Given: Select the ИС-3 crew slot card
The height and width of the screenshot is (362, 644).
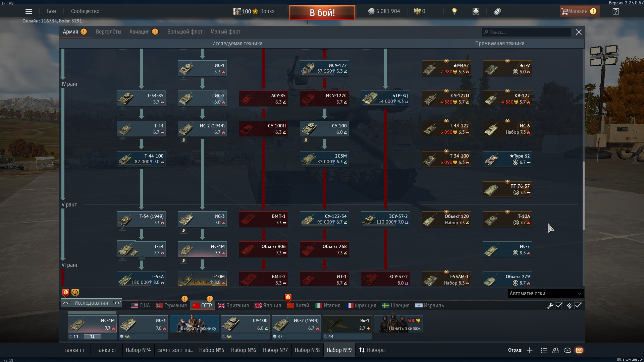Looking at the screenshot, I should tap(143, 324).
